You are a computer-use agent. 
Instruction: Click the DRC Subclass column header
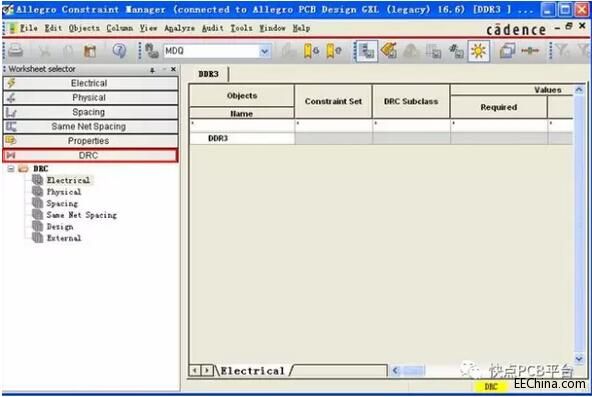pyautogui.click(x=411, y=101)
